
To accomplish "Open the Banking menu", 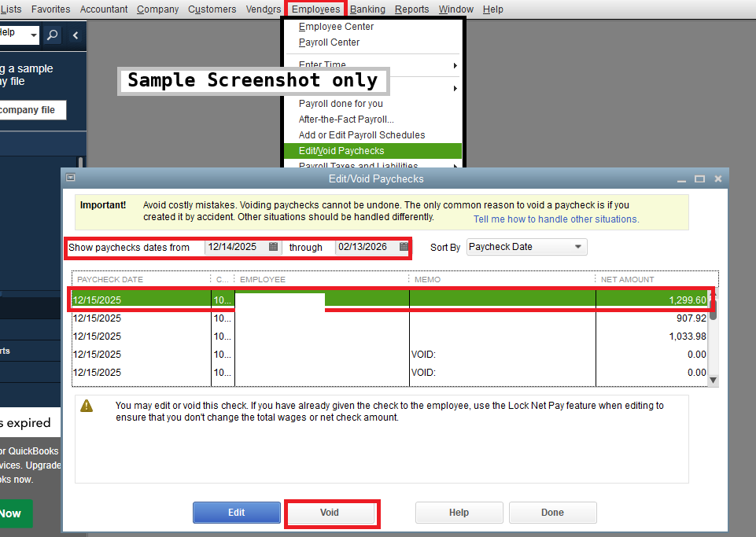I will pyautogui.click(x=367, y=9).
